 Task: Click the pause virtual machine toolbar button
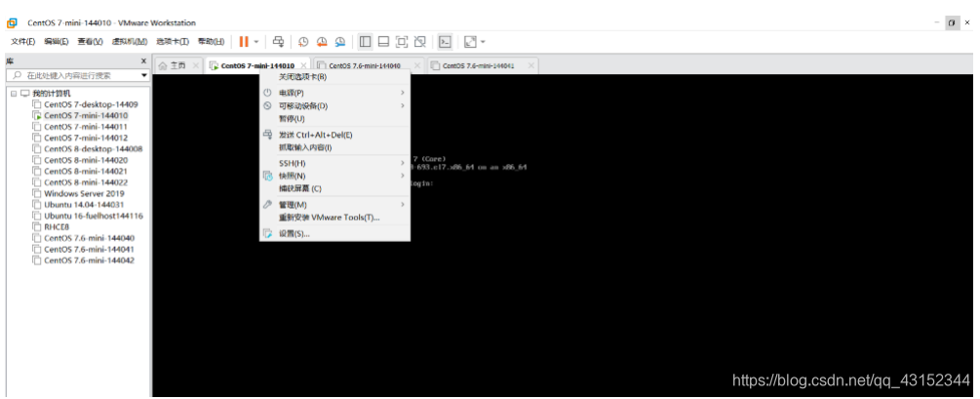[x=244, y=42]
